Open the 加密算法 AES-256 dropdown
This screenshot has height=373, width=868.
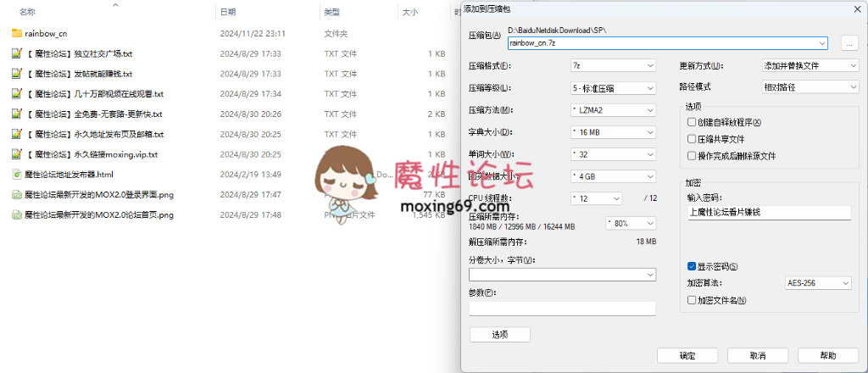[x=818, y=283]
